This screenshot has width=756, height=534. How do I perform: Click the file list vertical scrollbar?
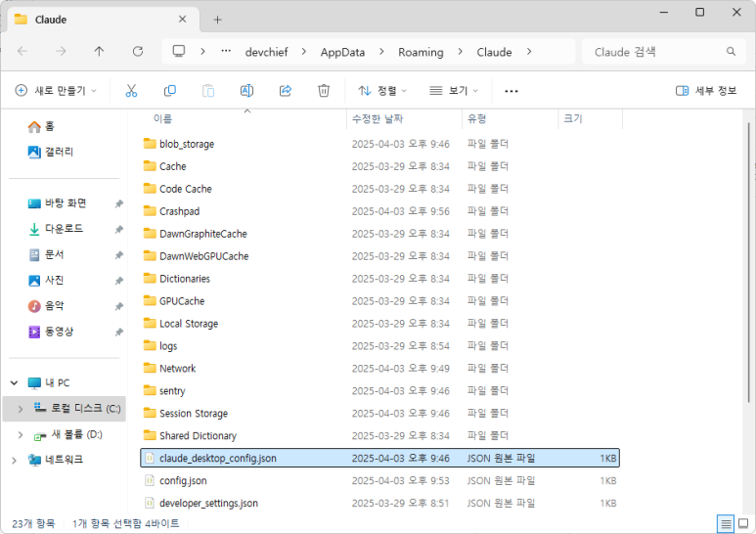click(748, 263)
